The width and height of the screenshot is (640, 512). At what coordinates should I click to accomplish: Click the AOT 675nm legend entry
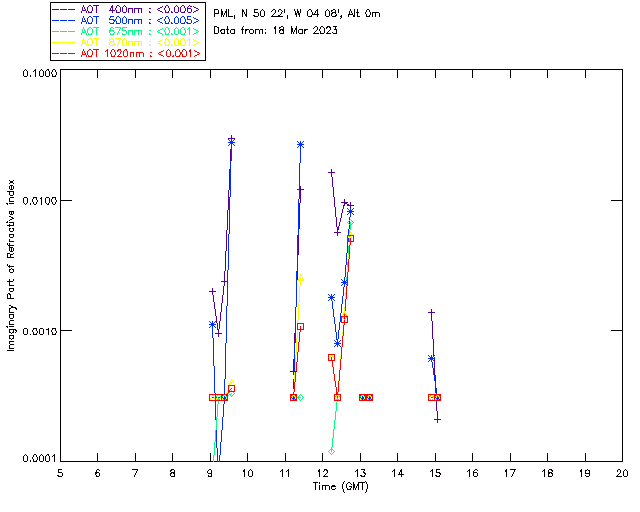[127, 31]
